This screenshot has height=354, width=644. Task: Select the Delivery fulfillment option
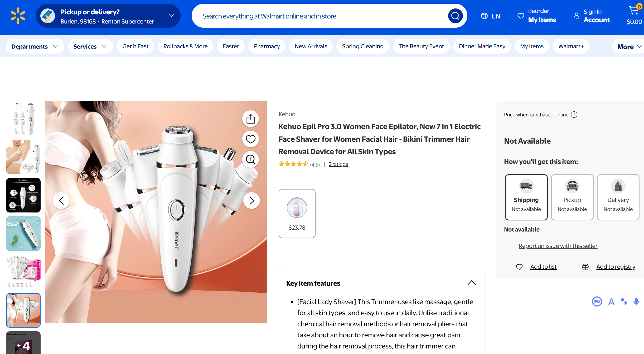pyautogui.click(x=618, y=197)
